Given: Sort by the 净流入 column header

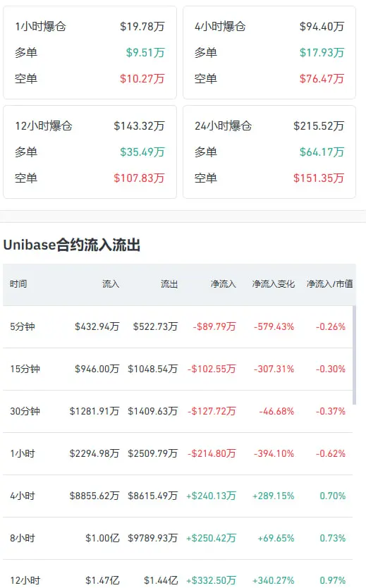Looking at the screenshot, I should pyautogui.click(x=223, y=284).
